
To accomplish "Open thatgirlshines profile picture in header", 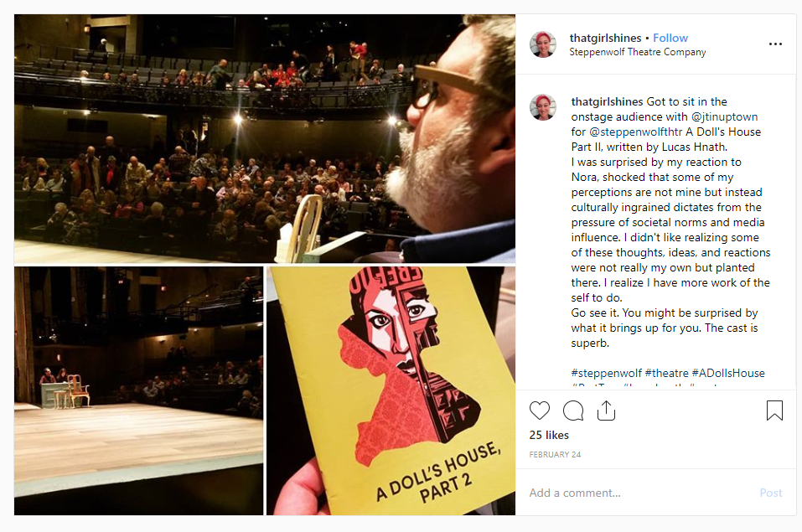I will (543, 44).
